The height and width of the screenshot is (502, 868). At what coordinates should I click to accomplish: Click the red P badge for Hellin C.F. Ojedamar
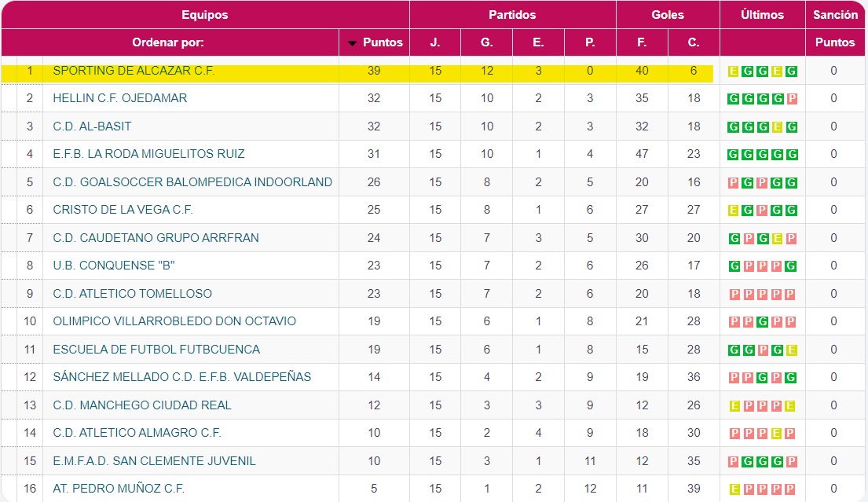pyautogui.click(x=792, y=99)
